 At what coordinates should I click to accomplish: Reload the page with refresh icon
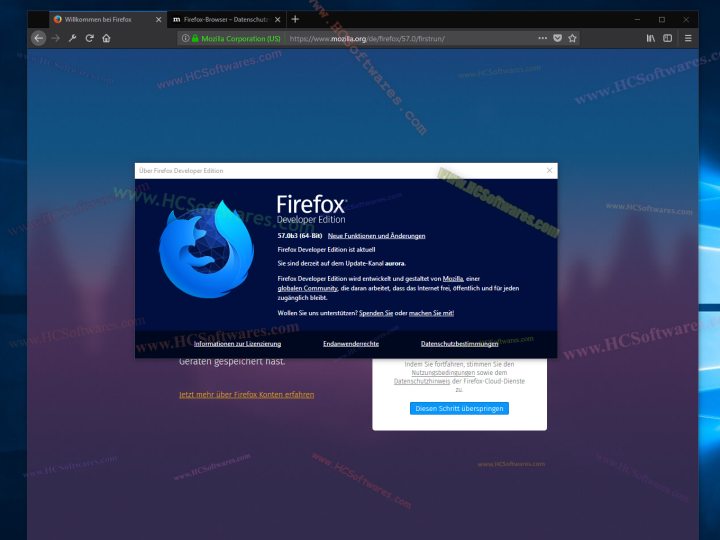point(90,38)
